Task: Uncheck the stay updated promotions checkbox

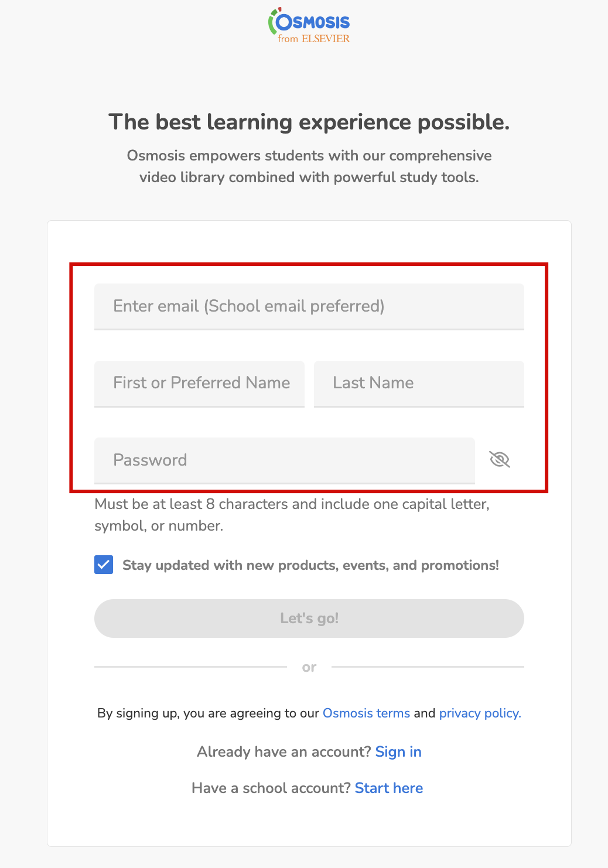Action: tap(104, 565)
